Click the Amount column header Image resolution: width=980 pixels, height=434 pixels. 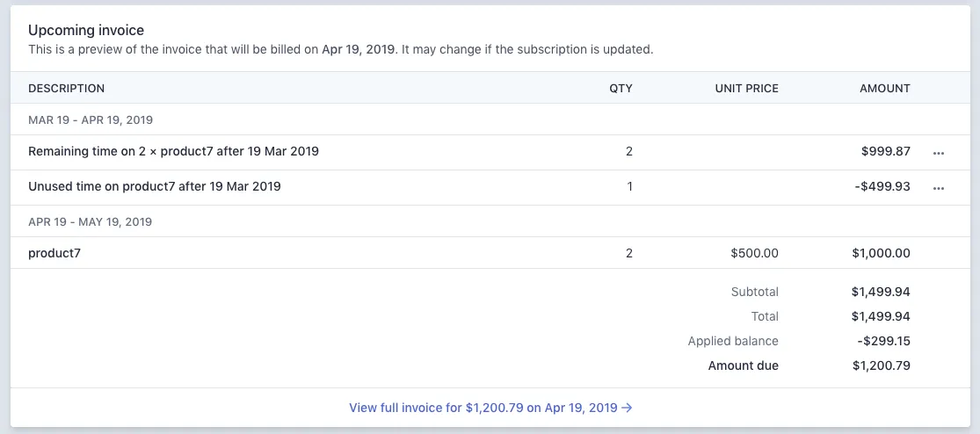tap(885, 88)
